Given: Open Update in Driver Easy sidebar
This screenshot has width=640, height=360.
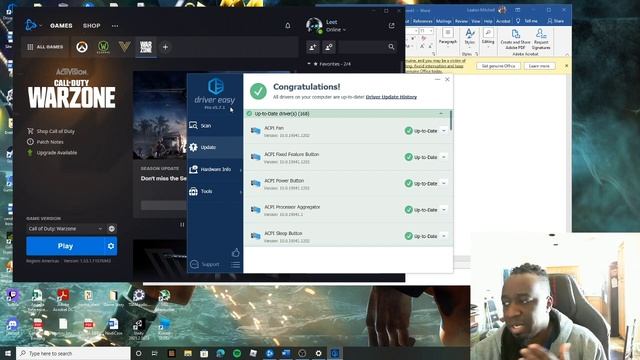Looking at the screenshot, I should 215,147.
